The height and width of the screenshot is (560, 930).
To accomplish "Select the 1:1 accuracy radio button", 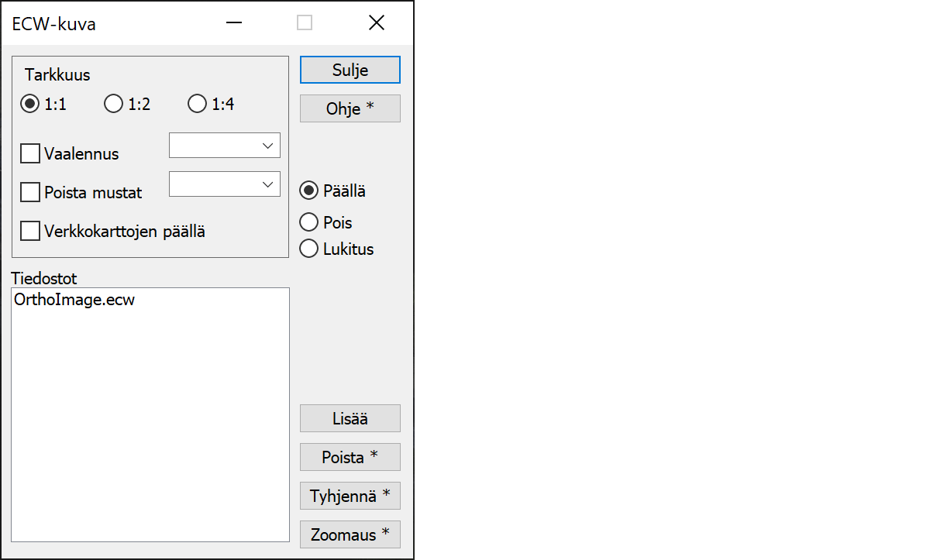I will tap(30, 104).
